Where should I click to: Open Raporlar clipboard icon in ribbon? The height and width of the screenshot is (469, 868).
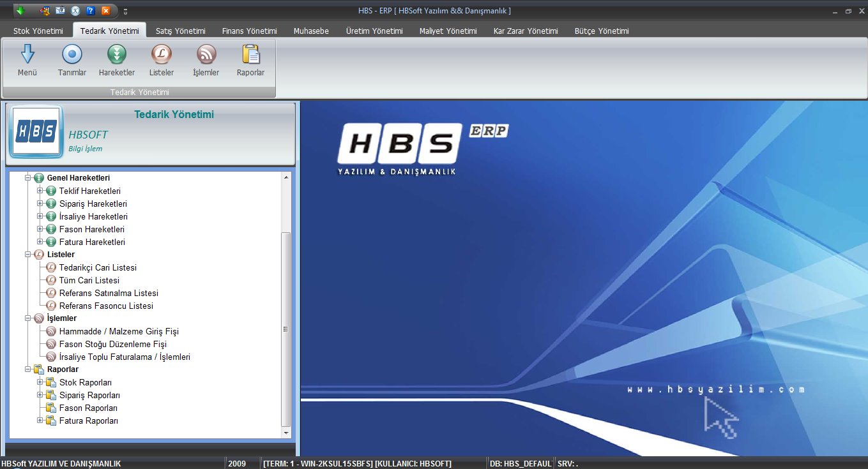(251, 54)
